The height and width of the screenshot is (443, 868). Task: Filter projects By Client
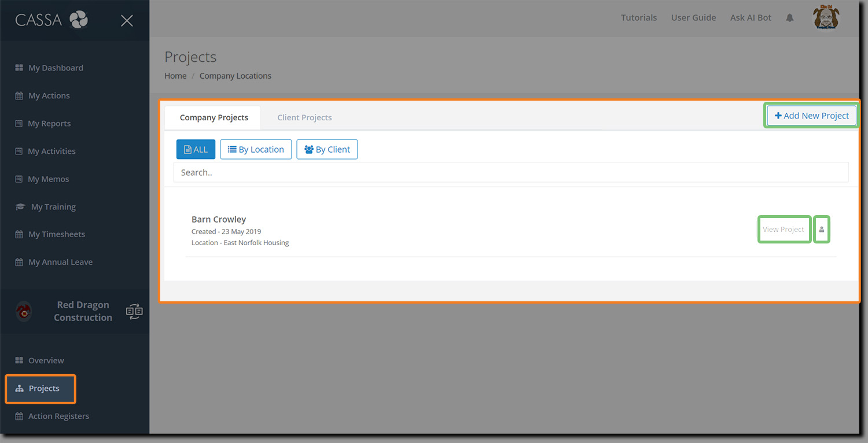(327, 149)
